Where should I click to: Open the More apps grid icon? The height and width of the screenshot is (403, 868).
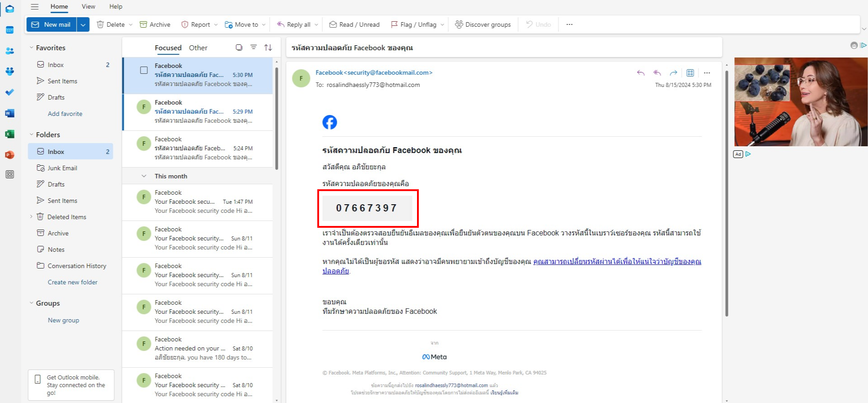[10, 174]
